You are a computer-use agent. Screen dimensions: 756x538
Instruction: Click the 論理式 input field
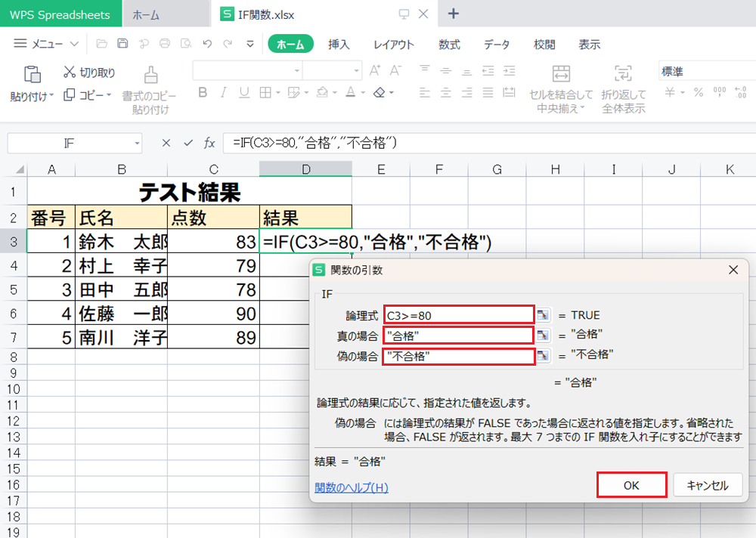coord(459,315)
